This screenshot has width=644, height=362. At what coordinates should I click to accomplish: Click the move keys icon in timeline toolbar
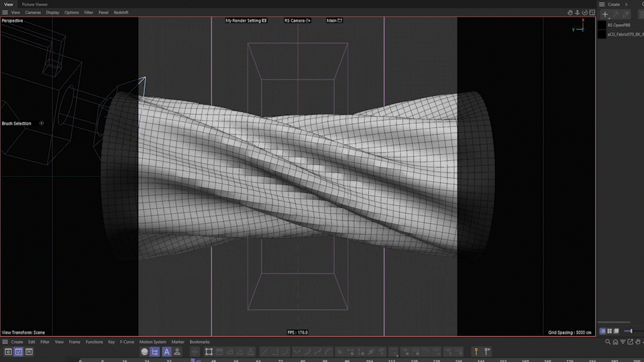(x=195, y=352)
